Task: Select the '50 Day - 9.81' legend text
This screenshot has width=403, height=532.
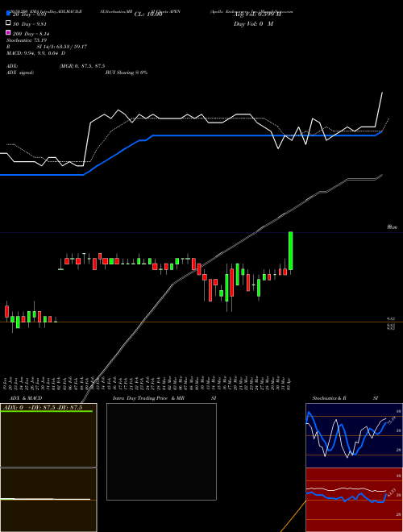Action: [x=29, y=24]
